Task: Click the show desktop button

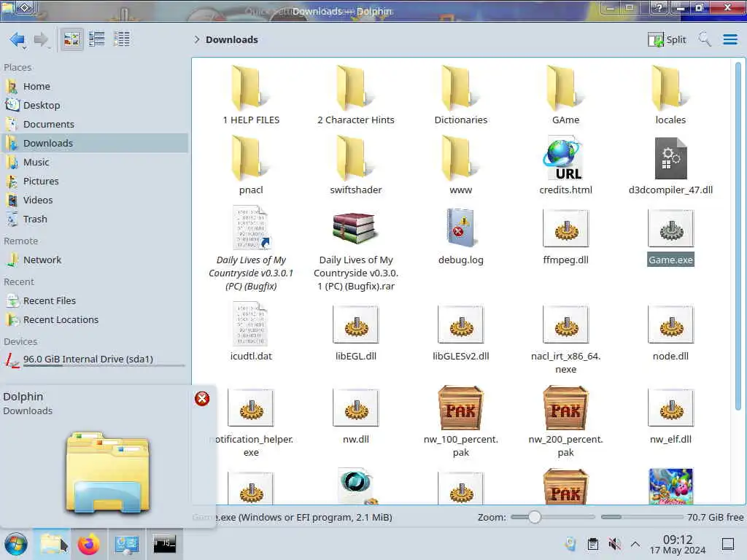Action: coord(728,544)
